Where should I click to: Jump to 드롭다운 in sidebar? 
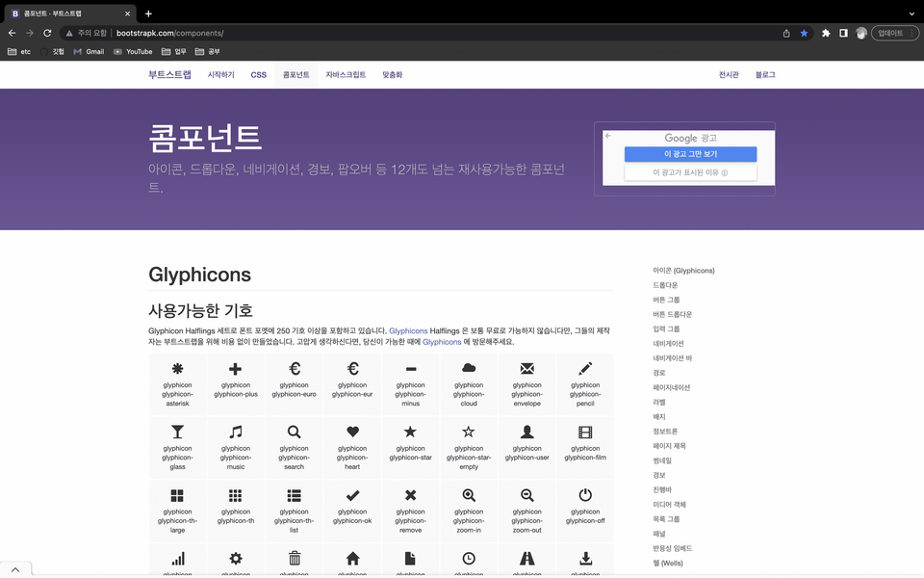(665, 285)
